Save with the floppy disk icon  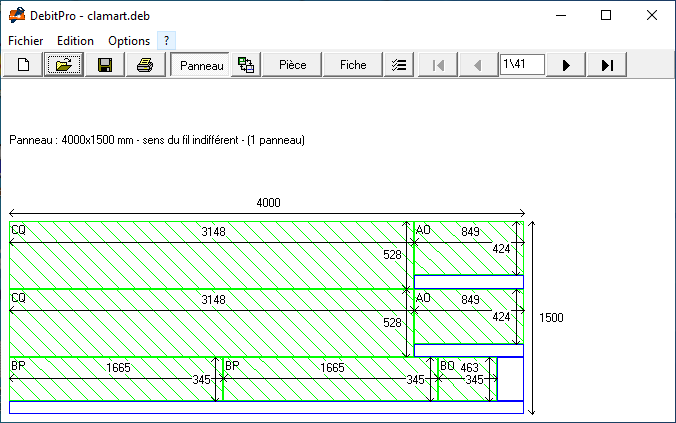tap(105, 65)
